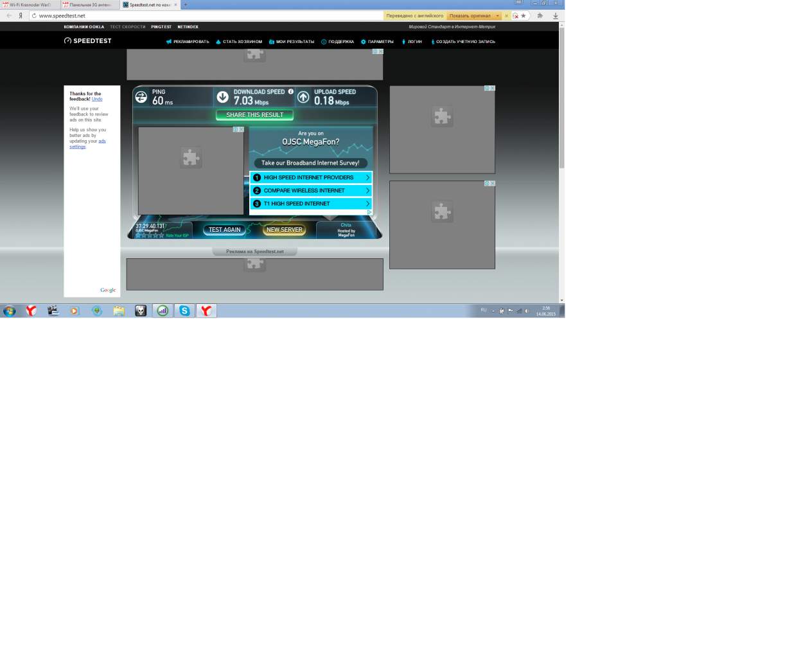Click the ping arrows icon
Image resolution: width=812 pixels, height=658 pixels.
coord(141,97)
